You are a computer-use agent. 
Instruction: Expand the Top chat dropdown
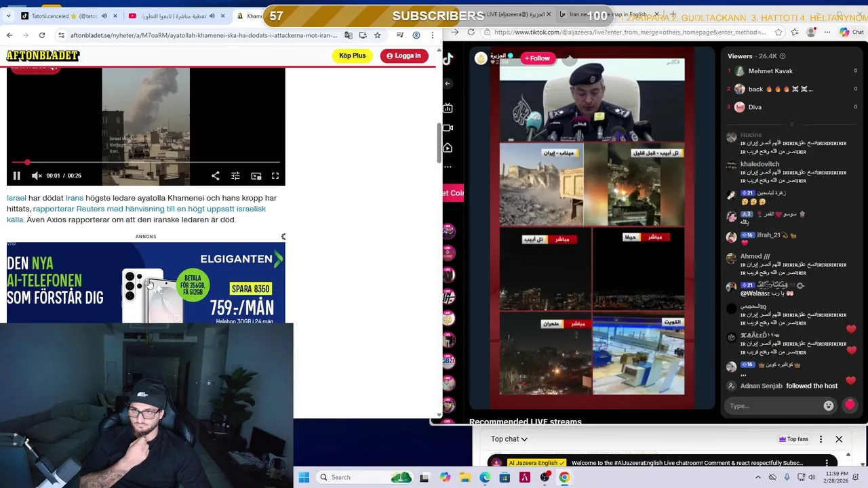click(x=509, y=439)
